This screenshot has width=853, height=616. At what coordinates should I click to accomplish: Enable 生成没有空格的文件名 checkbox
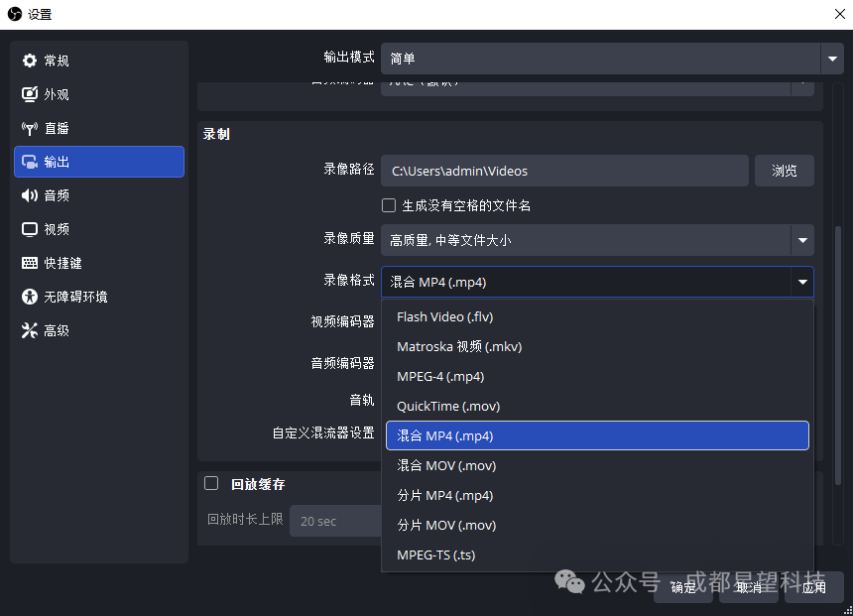pyautogui.click(x=389, y=205)
